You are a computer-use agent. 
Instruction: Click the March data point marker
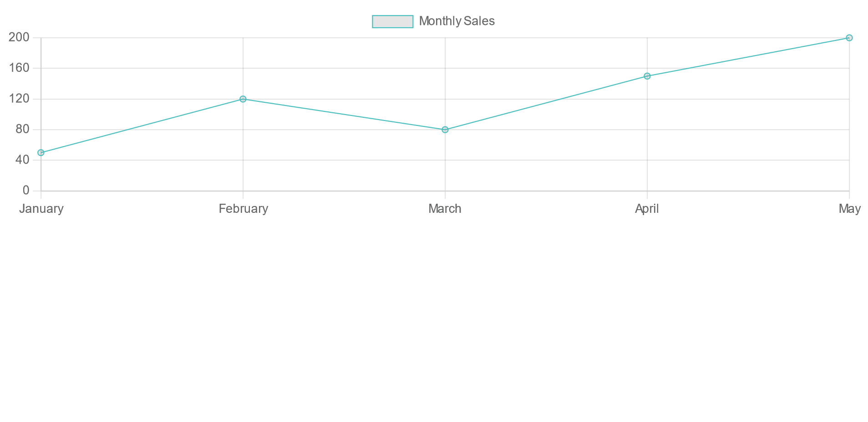coord(445,130)
